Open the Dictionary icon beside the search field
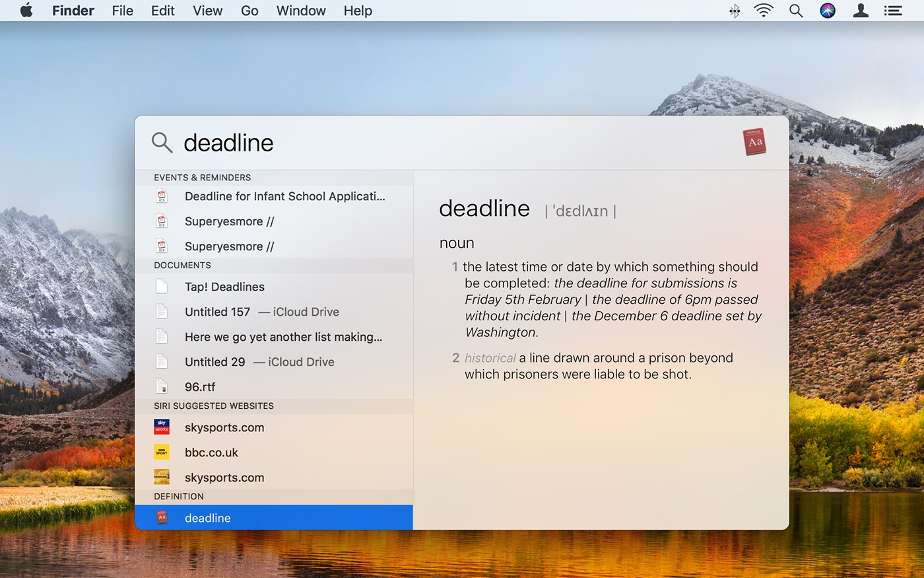 pyautogui.click(x=754, y=142)
